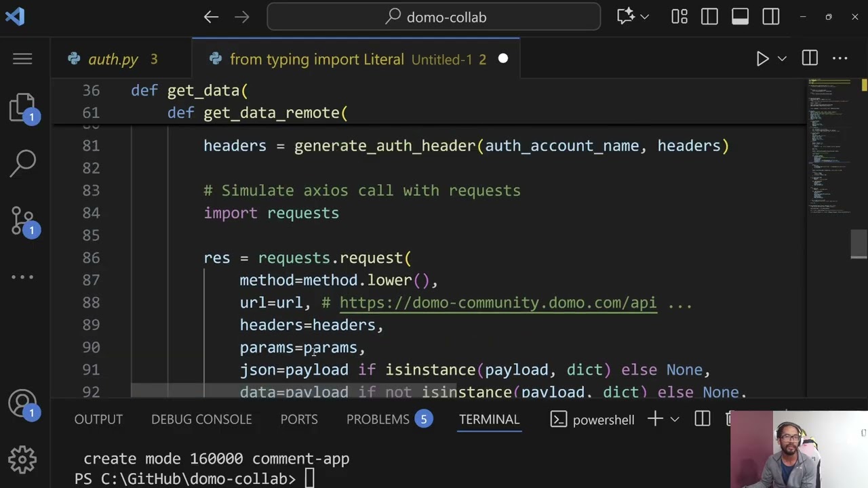Select the TERMINAL panel tab
868x488 pixels.
(x=489, y=420)
